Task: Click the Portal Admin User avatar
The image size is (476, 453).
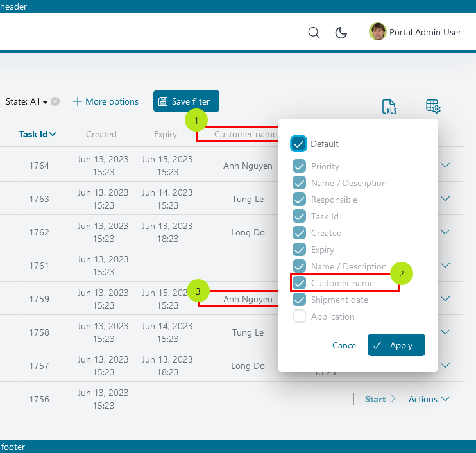Action: click(378, 32)
